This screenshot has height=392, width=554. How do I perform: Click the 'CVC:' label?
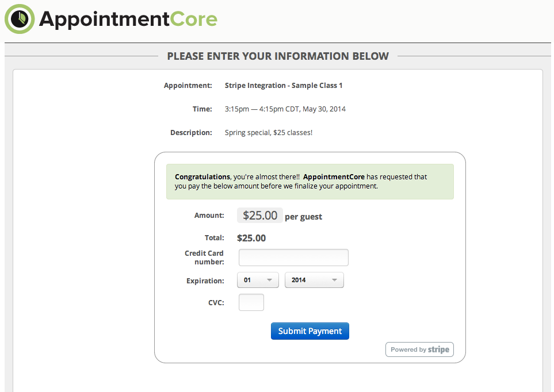[216, 303]
